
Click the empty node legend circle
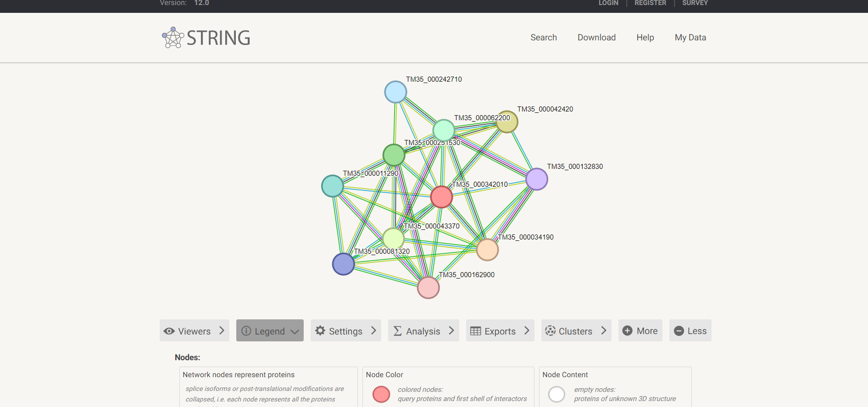tap(556, 394)
